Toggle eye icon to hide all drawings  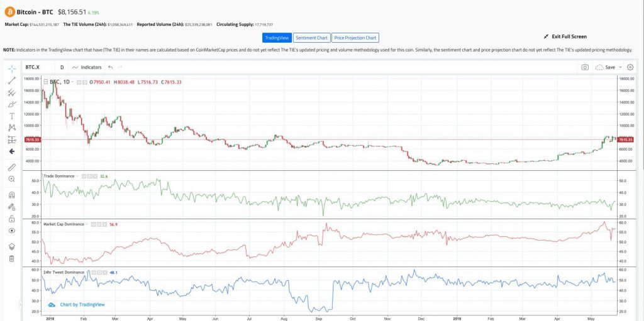click(x=11, y=231)
